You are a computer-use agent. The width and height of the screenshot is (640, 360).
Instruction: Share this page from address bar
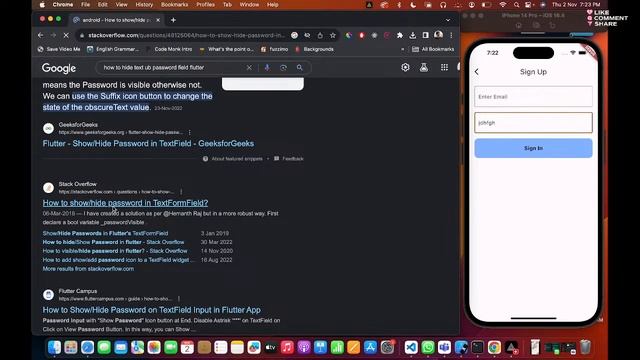click(320, 36)
